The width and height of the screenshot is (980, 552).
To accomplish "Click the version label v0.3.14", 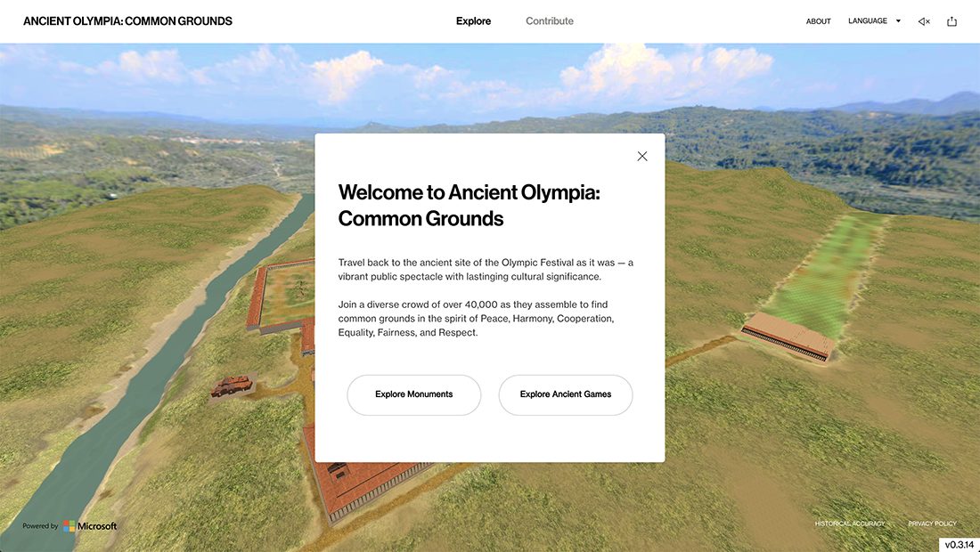I will (x=959, y=545).
